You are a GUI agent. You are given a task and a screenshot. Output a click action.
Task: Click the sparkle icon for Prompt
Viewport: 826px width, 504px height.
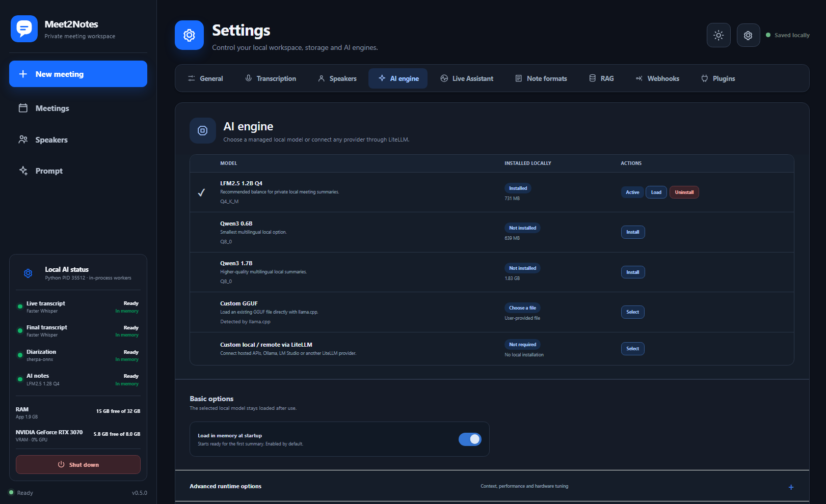23,171
